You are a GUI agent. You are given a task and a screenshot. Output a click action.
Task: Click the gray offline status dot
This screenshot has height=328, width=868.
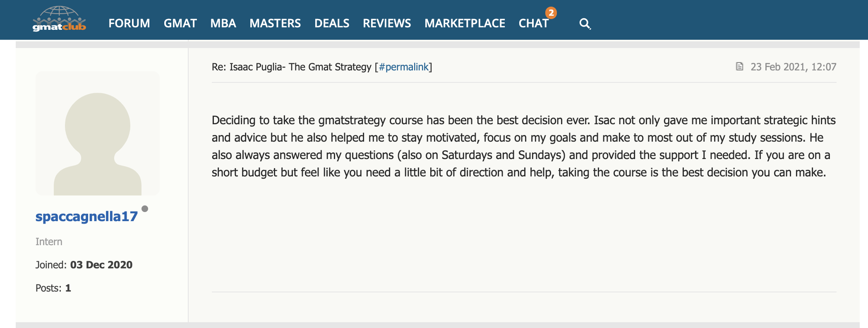(x=145, y=209)
